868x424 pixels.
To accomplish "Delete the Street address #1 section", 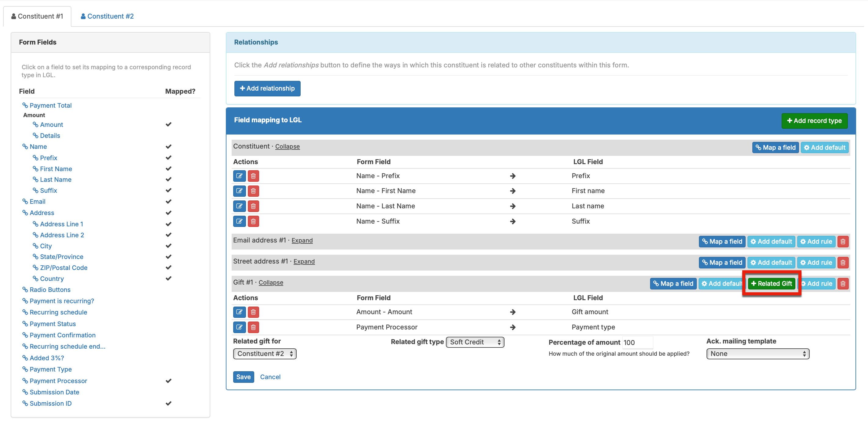I will tap(843, 262).
